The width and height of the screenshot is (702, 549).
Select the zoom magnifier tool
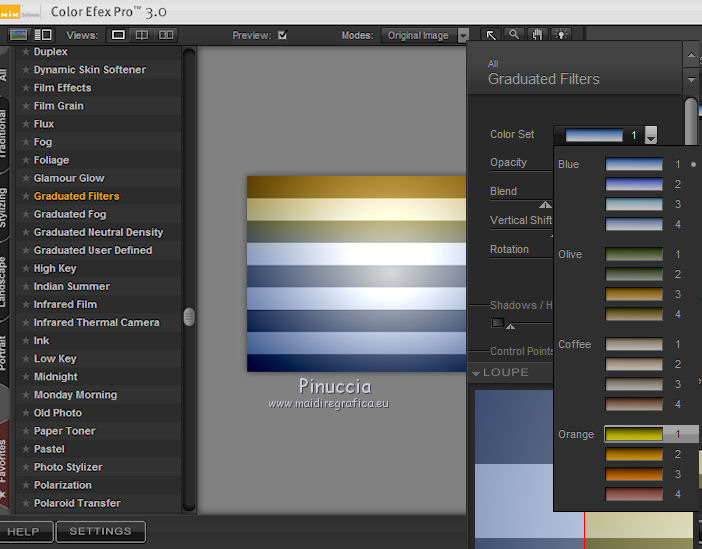coord(514,35)
